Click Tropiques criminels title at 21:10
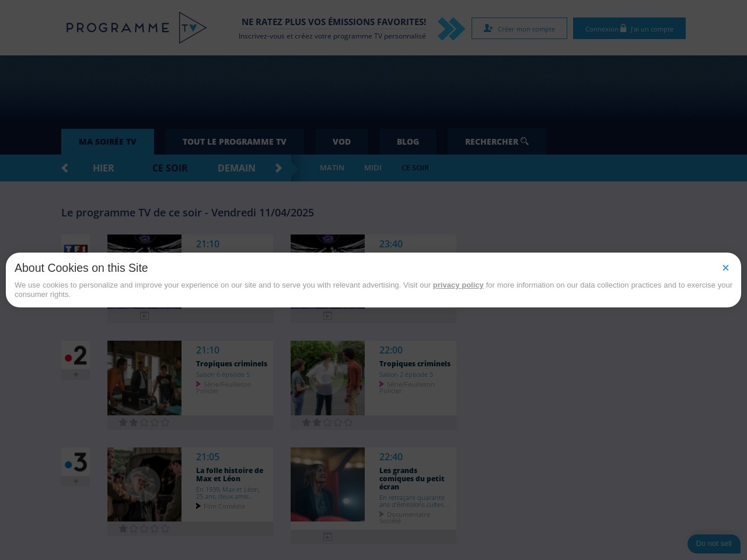Viewport: 747px width, 560px height. pos(232,364)
